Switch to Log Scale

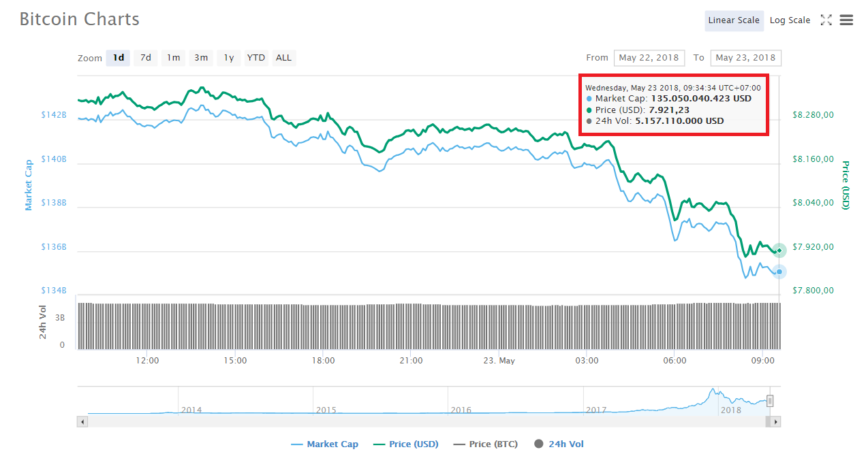point(790,20)
